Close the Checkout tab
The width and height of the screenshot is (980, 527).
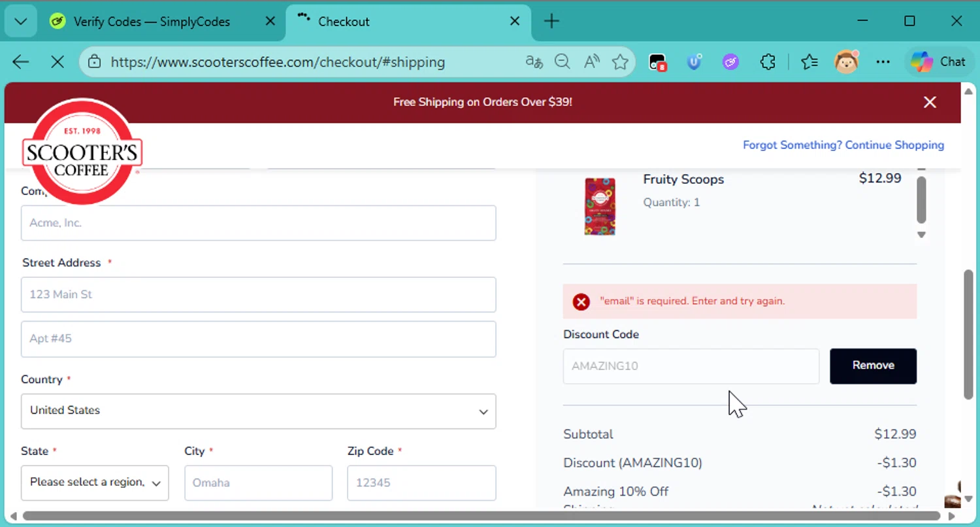(x=515, y=22)
